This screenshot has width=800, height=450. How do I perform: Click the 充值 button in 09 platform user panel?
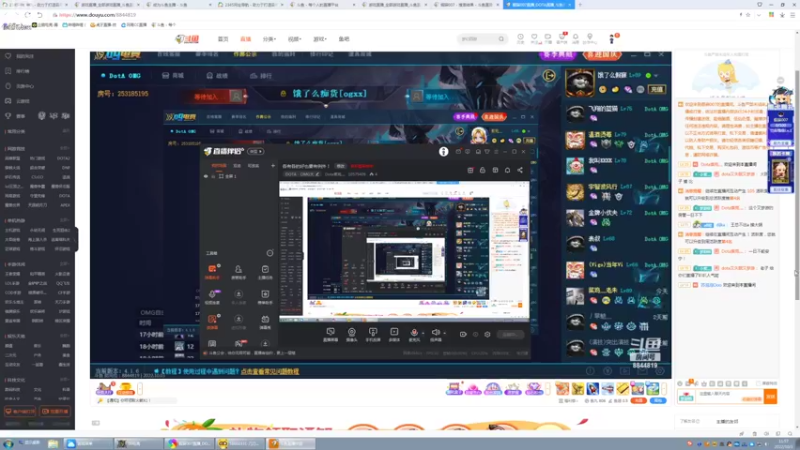tap(656, 89)
